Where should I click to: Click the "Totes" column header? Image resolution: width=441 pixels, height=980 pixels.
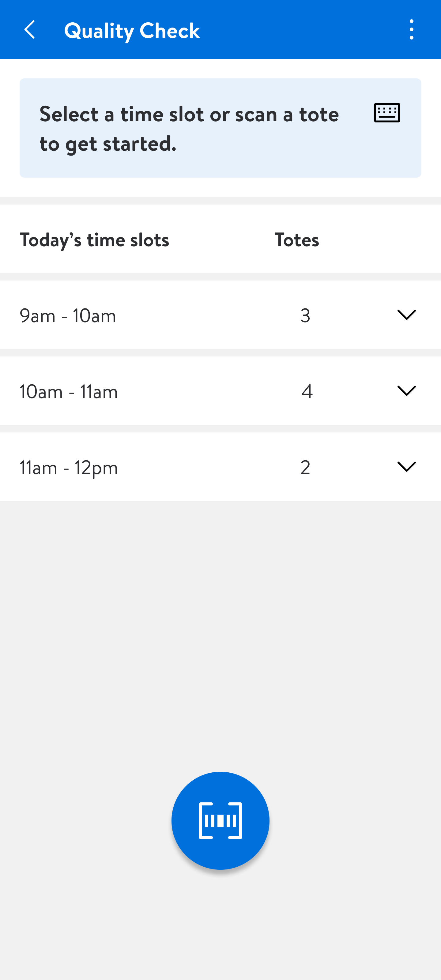point(297,240)
